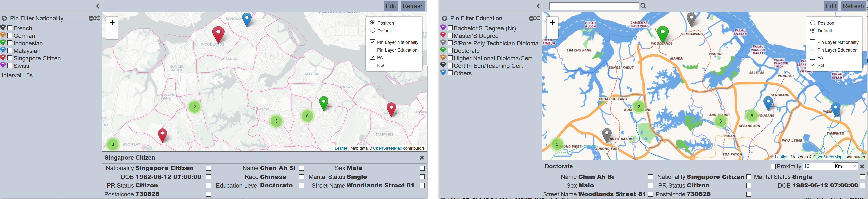Zoom in on the Education map
Viewport: 868px width, 199px height.
(552, 22)
